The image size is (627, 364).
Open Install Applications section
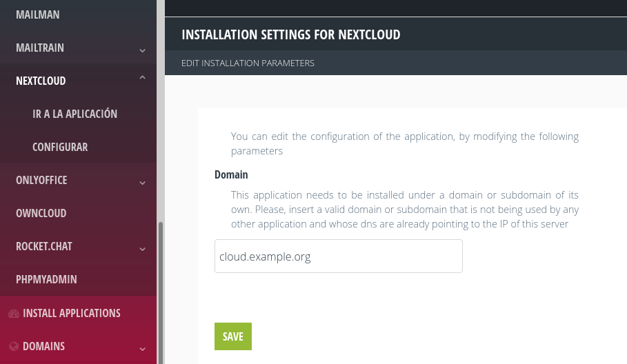pos(72,313)
